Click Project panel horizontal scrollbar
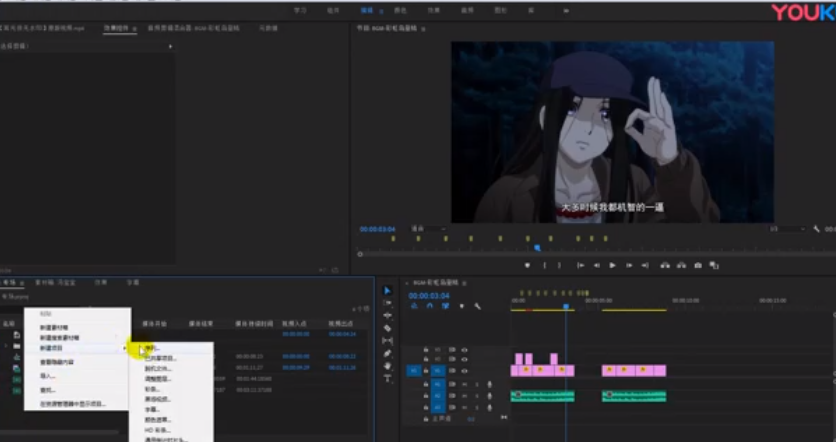This screenshot has width=836, height=442. [x=60, y=432]
